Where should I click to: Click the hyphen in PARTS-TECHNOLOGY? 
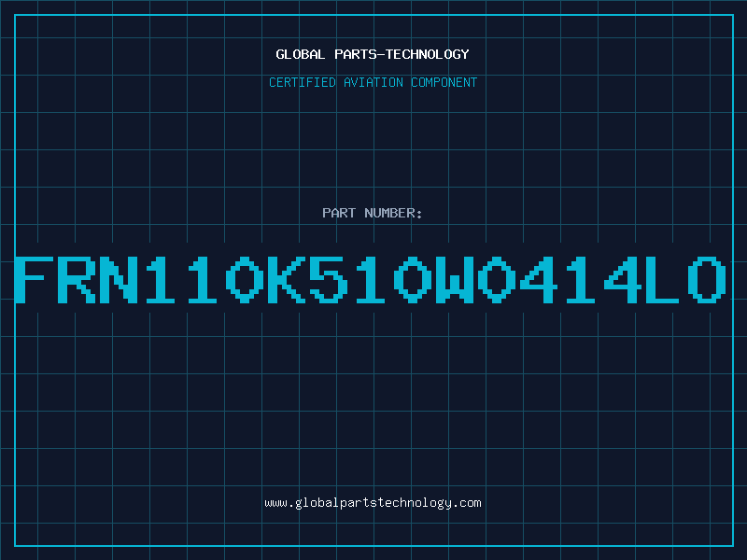point(380,54)
